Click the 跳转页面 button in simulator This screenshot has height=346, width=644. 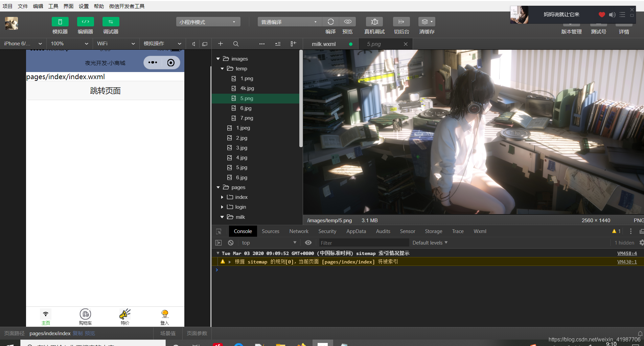105,91
